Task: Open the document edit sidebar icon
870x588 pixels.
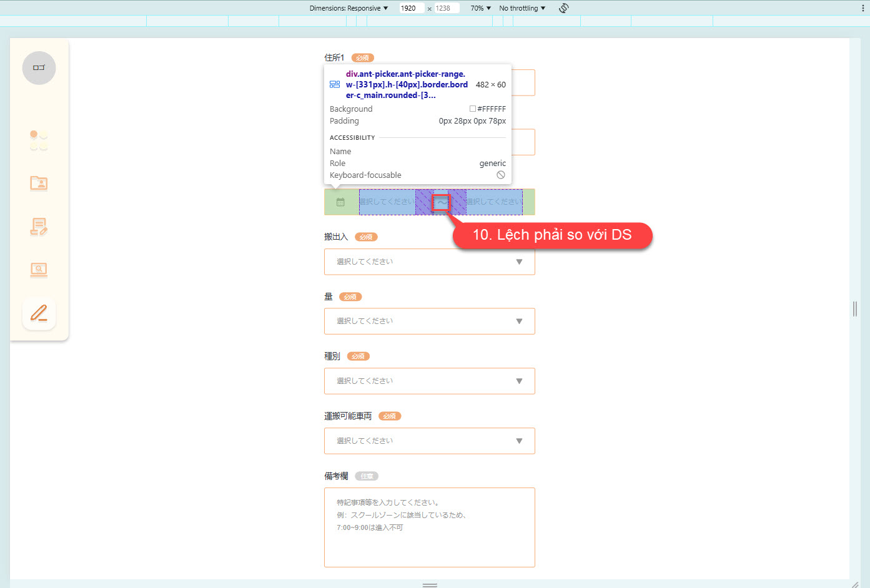Action: click(39, 227)
